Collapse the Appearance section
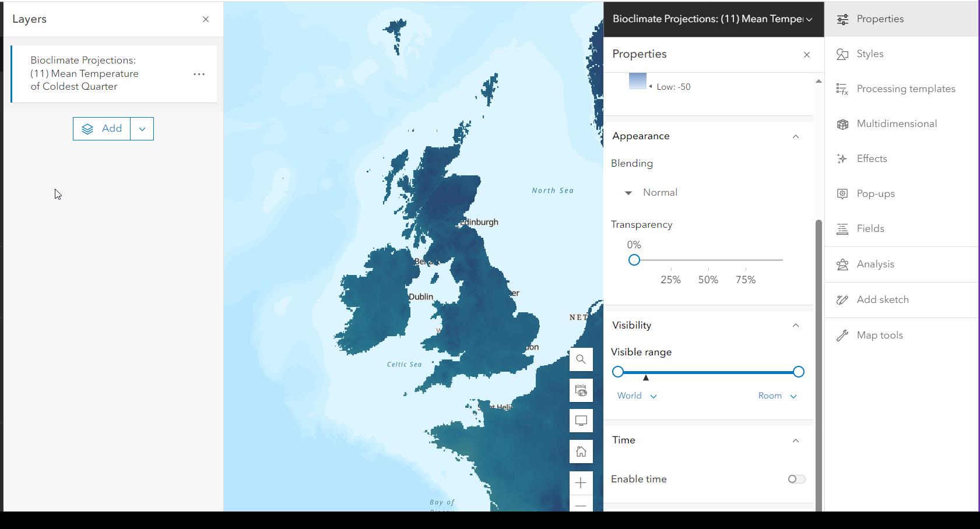Image resolution: width=980 pixels, height=529 pixels. tap(795, 136)
